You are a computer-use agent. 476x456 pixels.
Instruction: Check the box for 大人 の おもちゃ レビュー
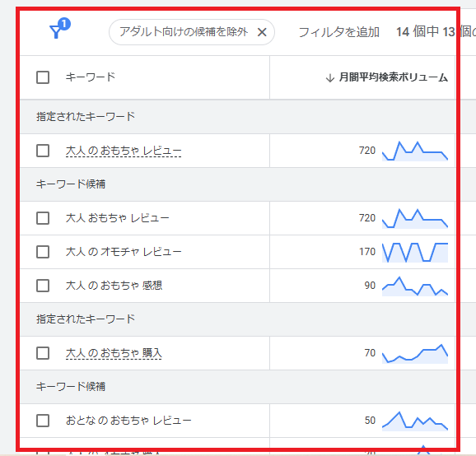43,151
